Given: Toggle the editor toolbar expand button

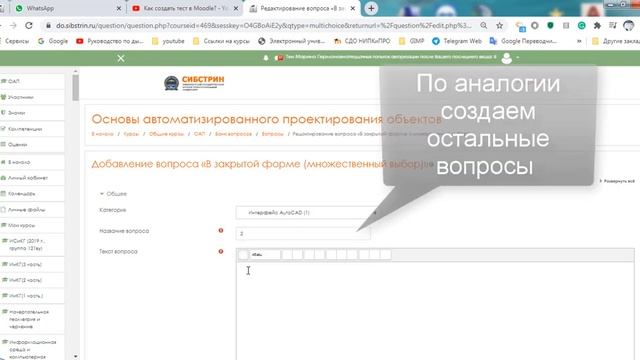Looking at the screenshot, I should (243, 255).
